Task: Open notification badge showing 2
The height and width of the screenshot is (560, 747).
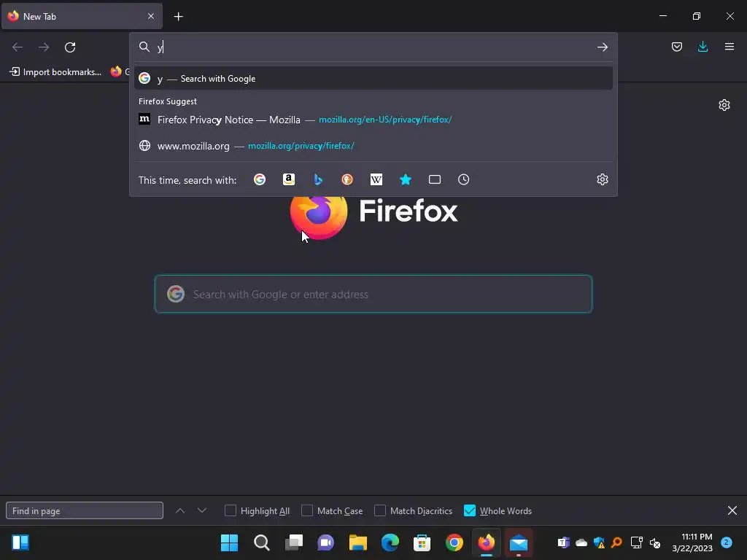Action: point(727,542)
